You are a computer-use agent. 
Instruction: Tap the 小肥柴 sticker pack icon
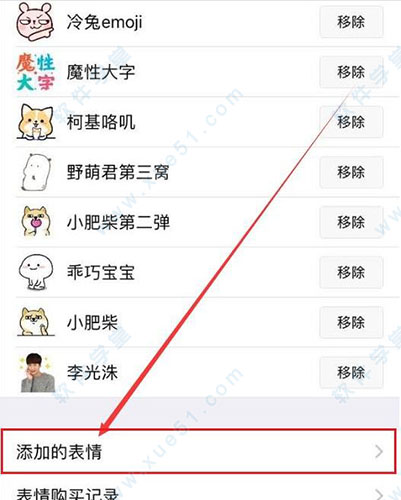[35, 322]
